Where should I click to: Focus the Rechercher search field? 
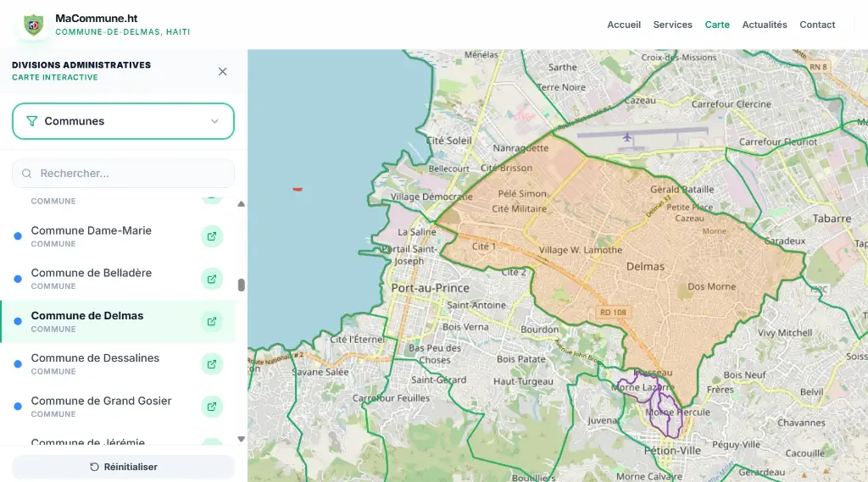[123, 173]
